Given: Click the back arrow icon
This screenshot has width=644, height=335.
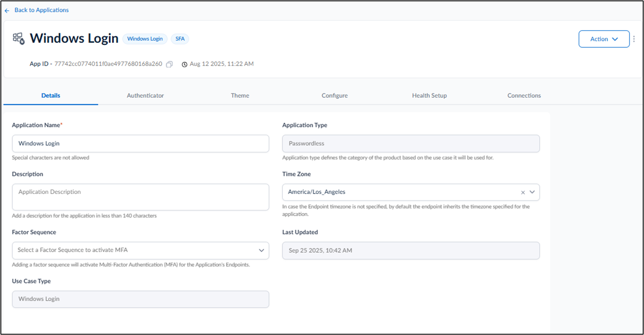Looking at the screenshot, I should click(7, 10).
